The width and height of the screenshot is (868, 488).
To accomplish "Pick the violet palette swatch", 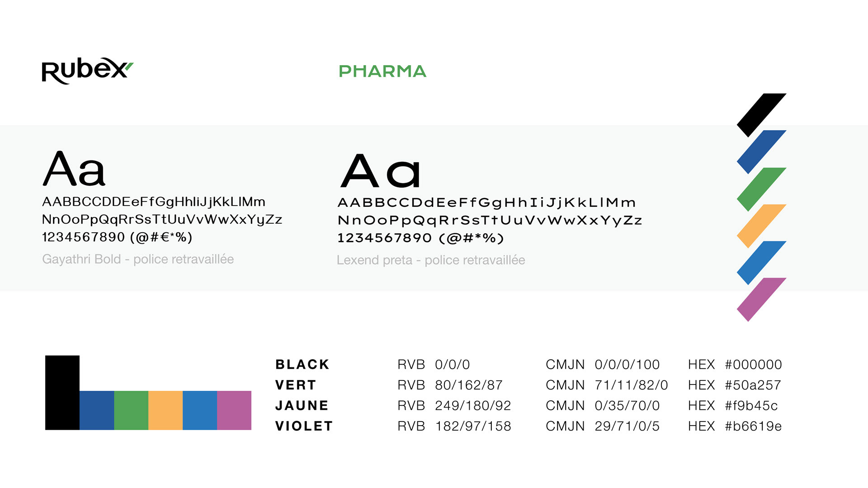I will 234,410.
